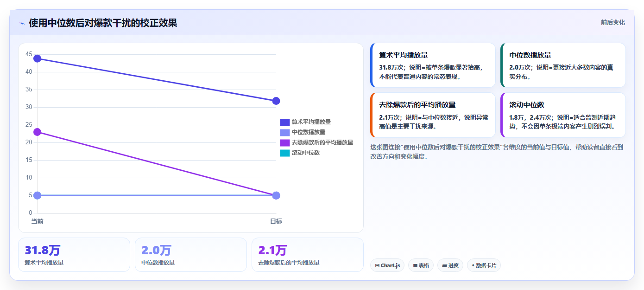Select the 数据卡片 tag

(484, 265)
